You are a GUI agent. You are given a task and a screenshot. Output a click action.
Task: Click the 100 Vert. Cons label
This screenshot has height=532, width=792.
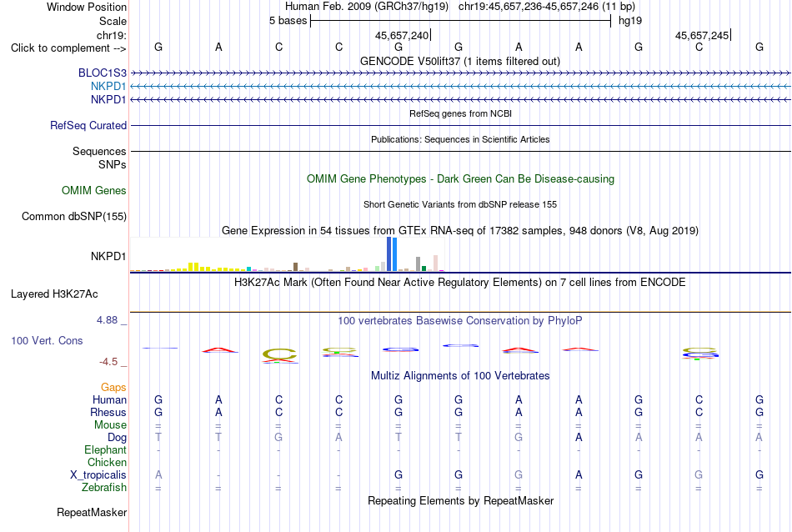click(47, 340)
